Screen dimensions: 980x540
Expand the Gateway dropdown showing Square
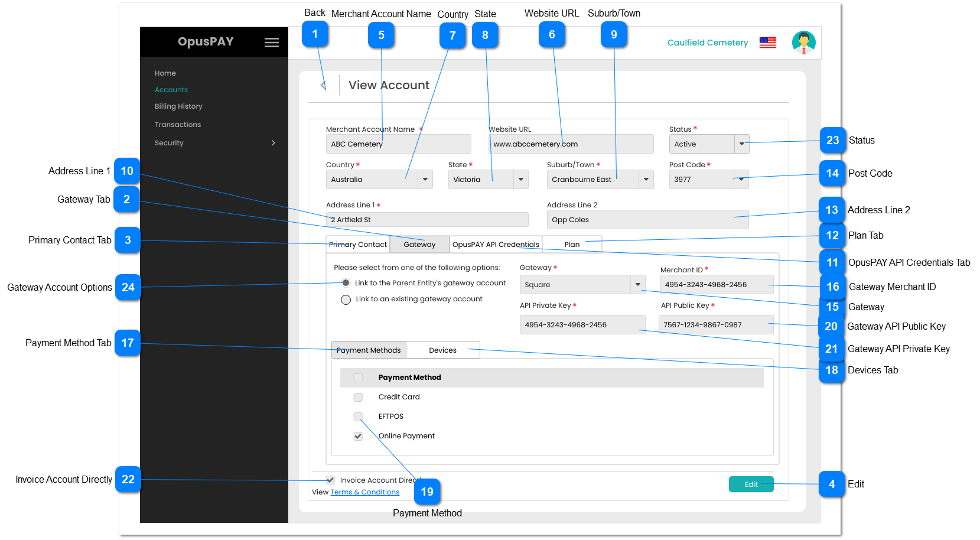(637, 285)
